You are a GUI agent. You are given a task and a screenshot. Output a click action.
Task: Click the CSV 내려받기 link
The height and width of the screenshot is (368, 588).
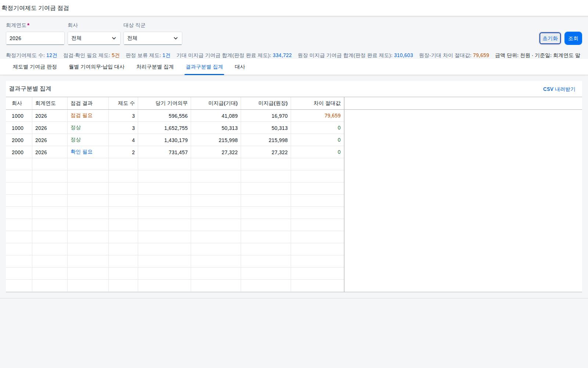click(559, 89)
